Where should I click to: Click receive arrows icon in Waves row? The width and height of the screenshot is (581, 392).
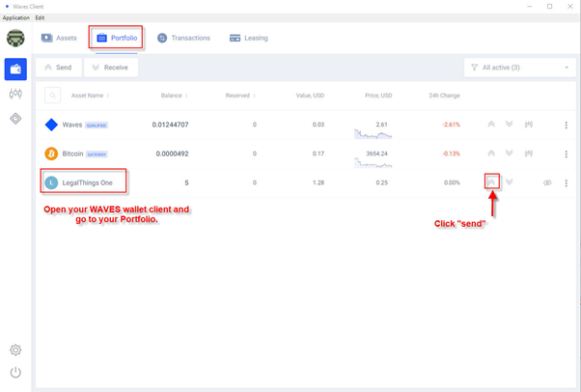[510, 124]
